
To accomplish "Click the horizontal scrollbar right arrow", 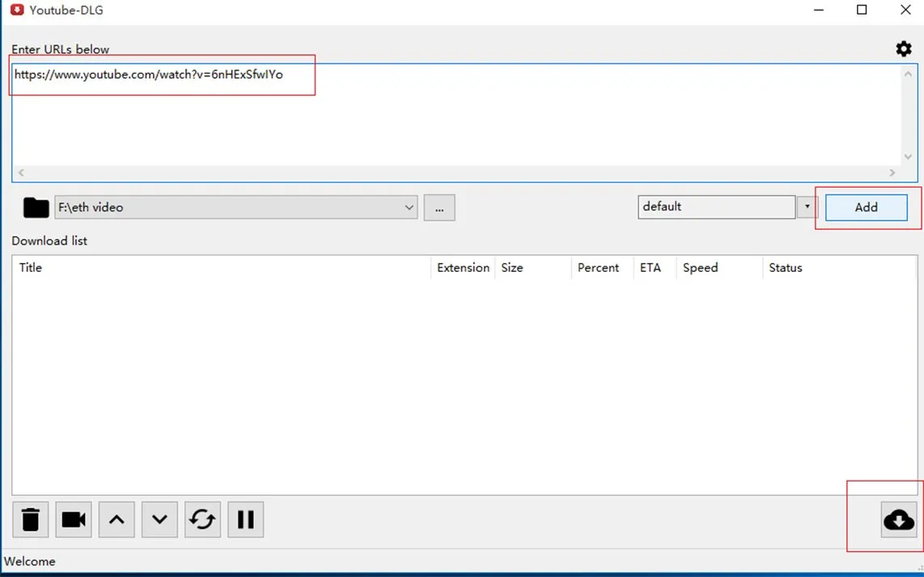I will coord(892,172).
